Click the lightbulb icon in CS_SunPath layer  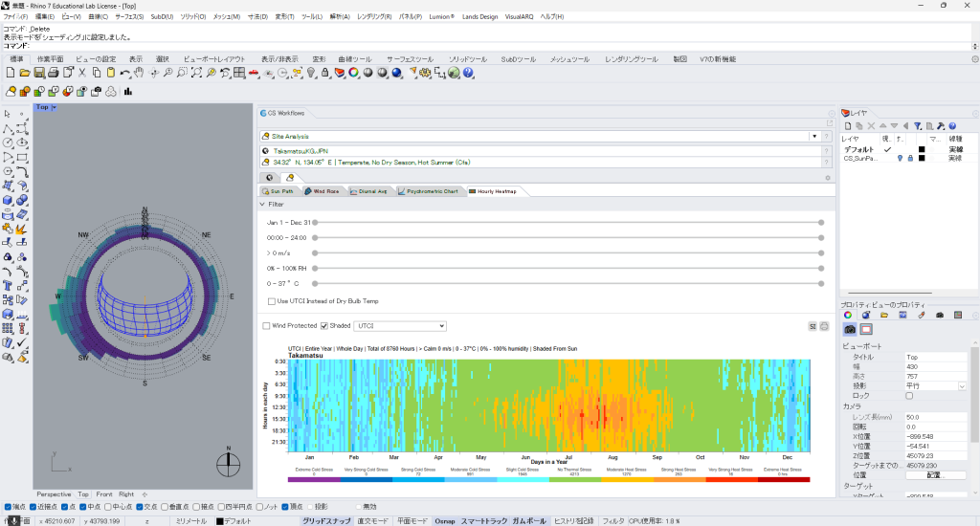click(x=900, y=158)
